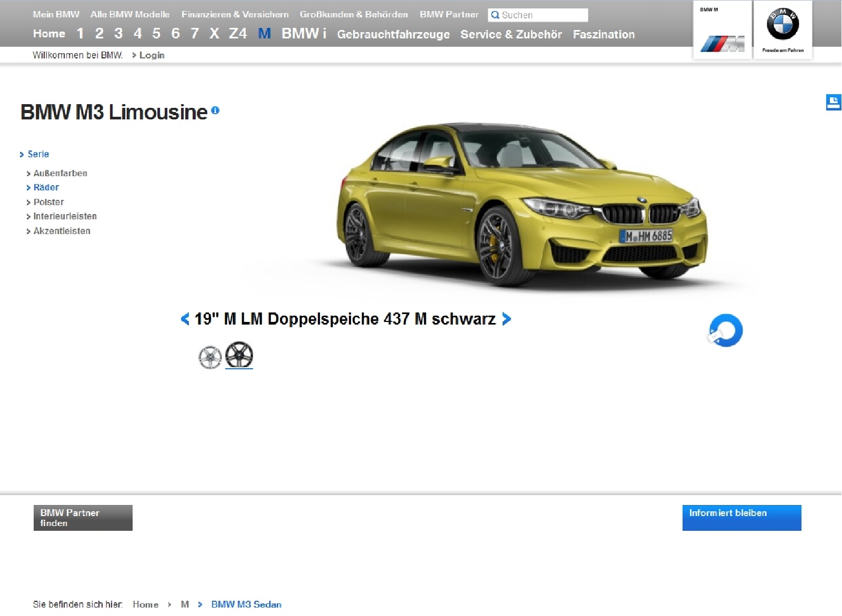The image size is (842, 616).
Task: Open Großkunden & Behörden menu
Action: tap(354, 14)
